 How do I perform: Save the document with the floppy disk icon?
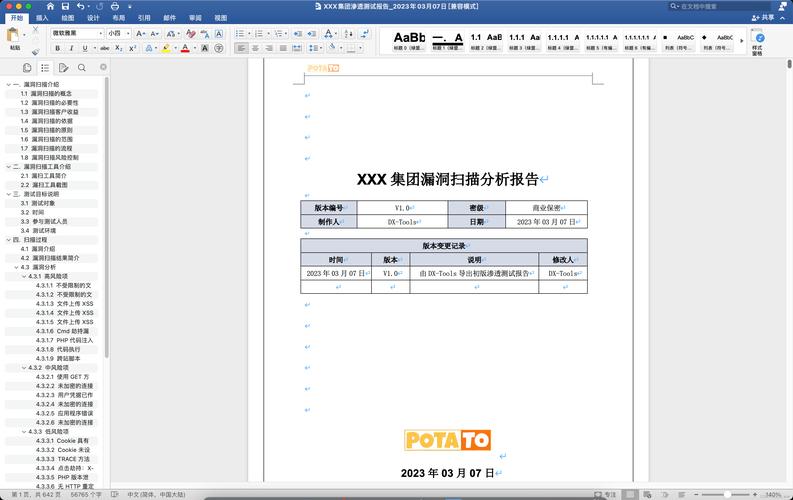click(x=65, y=7)
